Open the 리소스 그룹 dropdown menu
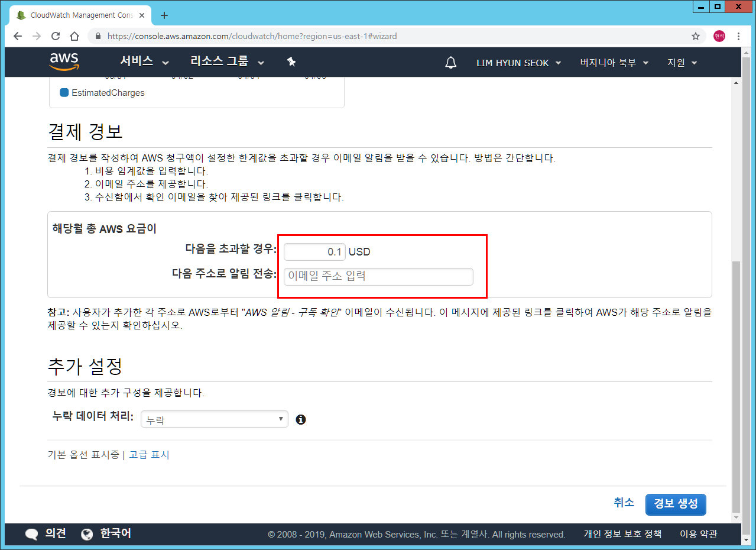Viewport: 756px width, 550px height. coord(228,62)
